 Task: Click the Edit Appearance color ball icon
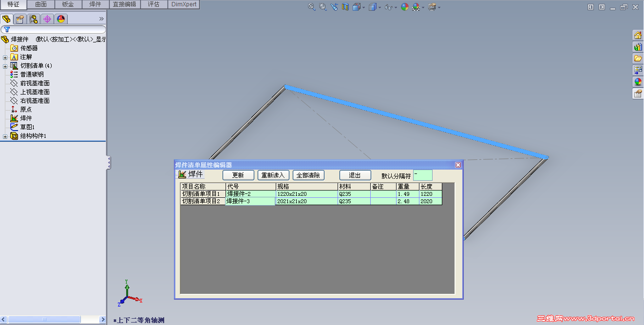404,7
